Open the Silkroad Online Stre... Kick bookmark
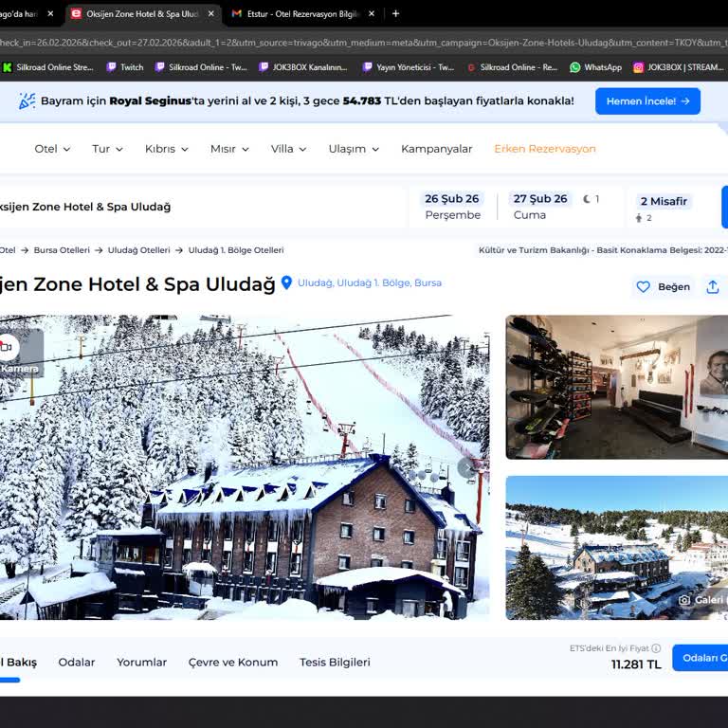The height and width of the screenshot is (728, 728). [x=47, y=67]
